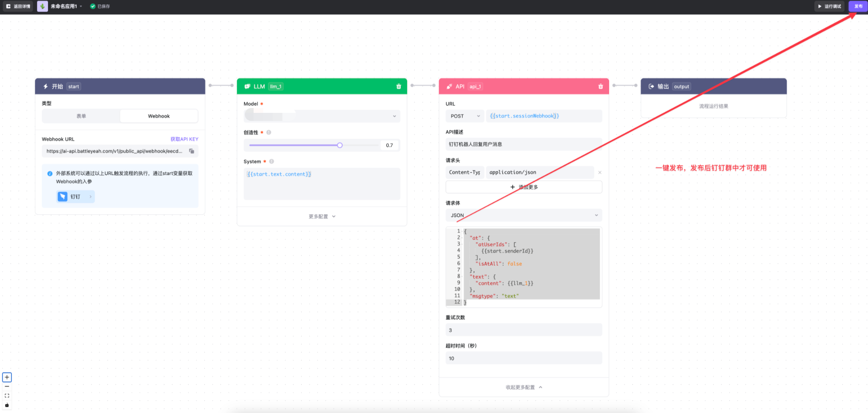Show the System help tooltip icon
The height and width of the screenshot is (413, 868).
coord(272,162)
